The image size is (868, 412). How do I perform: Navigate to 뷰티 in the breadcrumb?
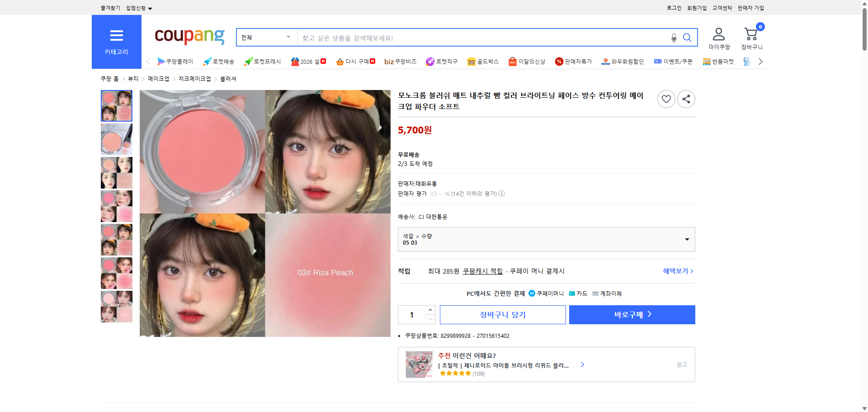pyautogui.click(x=133, y=78)
